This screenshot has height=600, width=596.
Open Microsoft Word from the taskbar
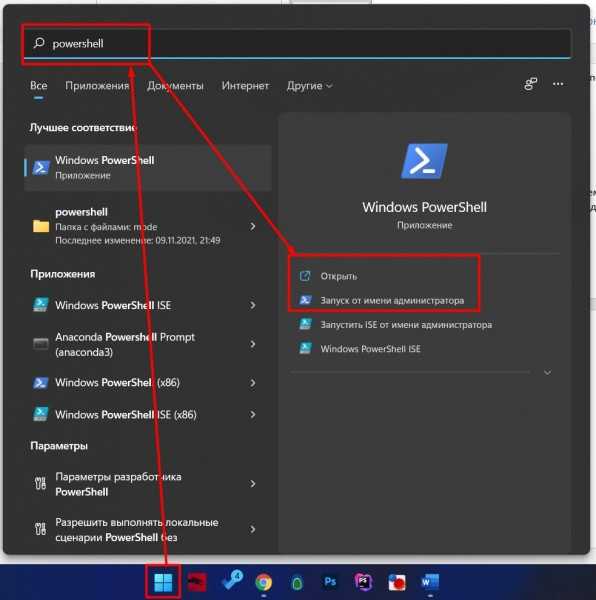coord(430,582)
